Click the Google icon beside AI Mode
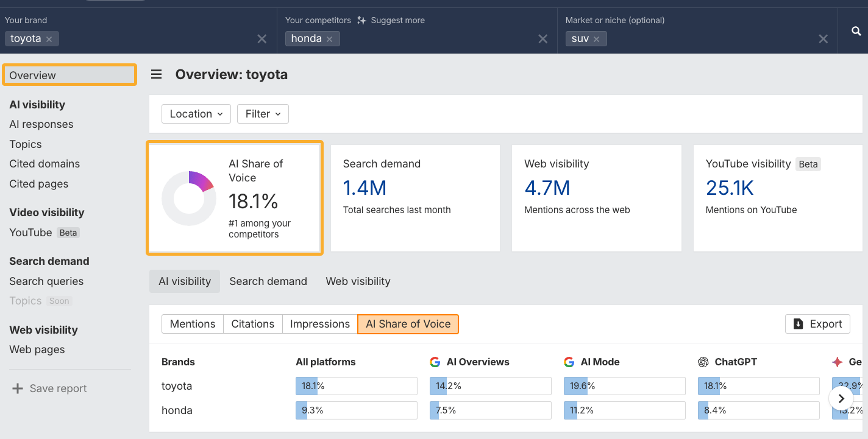The height and width of the screenshot is (439, 868). coord(569,362)
